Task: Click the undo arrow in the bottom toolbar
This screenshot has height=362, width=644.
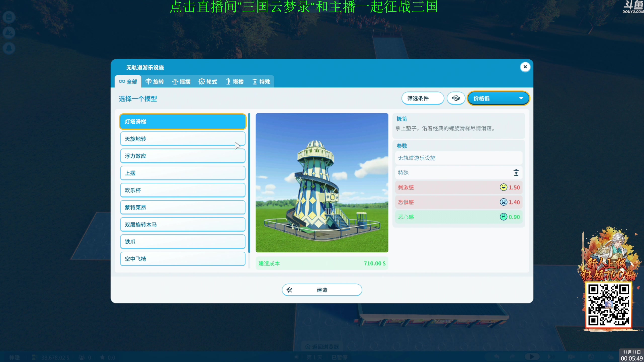Action: tap(497, 357)
